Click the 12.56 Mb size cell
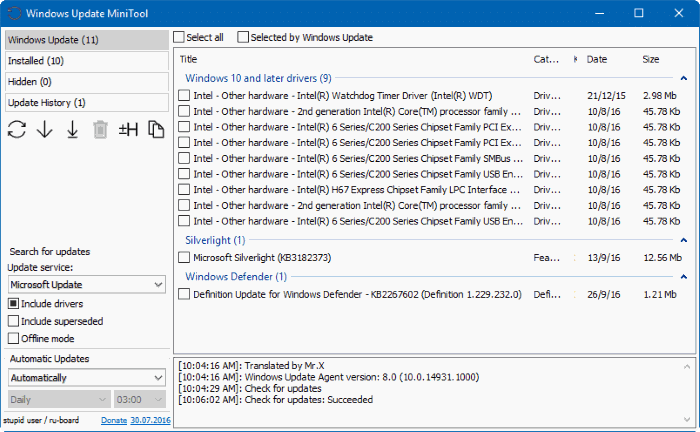 click(x=662, y=258)
